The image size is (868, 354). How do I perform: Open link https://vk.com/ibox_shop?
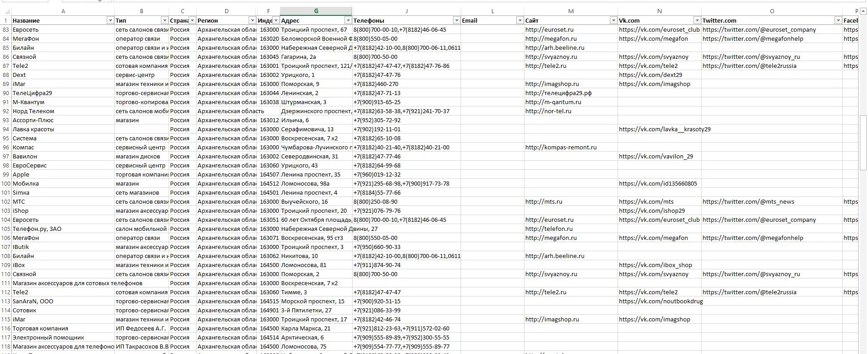[x=655, y=265]
